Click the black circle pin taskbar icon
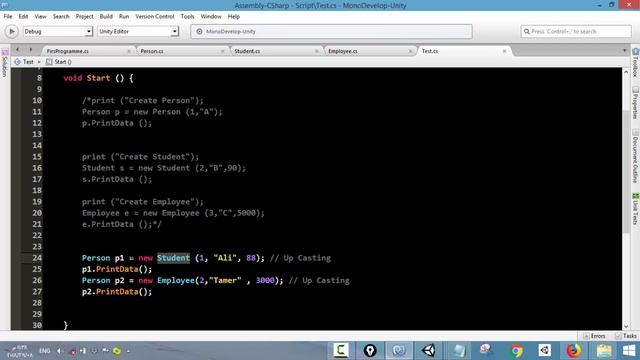Viewport: 640px width, 360px height. [x=370, y=351]
